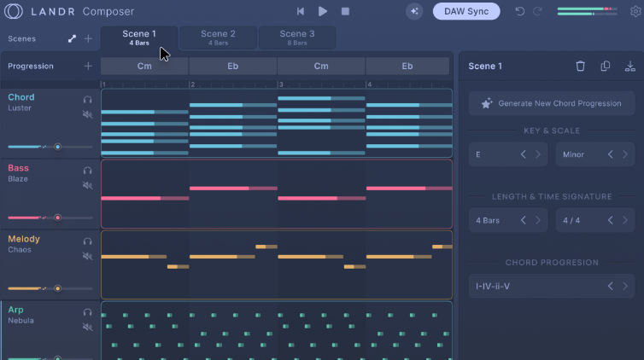Click the output level meter
This screenshot has height=360, width=644.
(588, 11)
